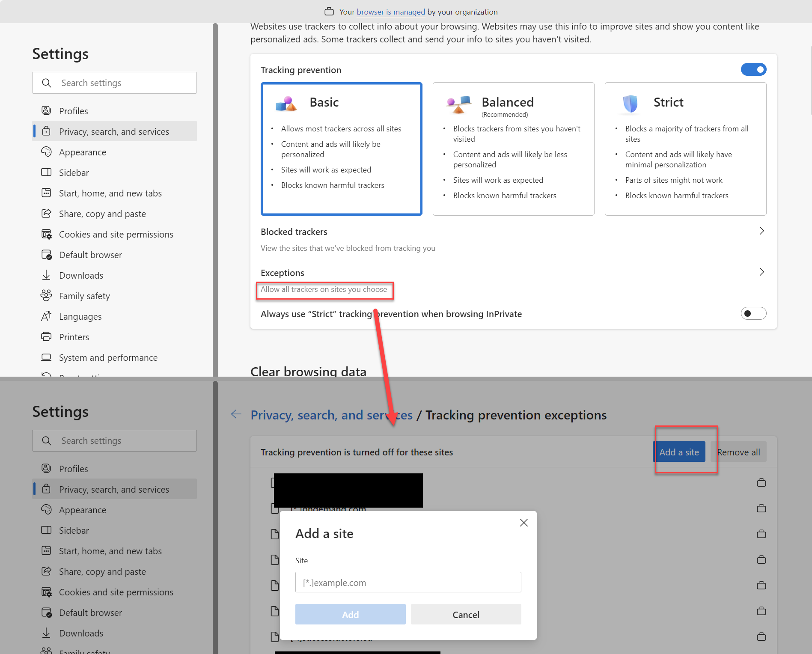Click the back arrow beside Privacy breadcrumb

click(x=236, y=414)
